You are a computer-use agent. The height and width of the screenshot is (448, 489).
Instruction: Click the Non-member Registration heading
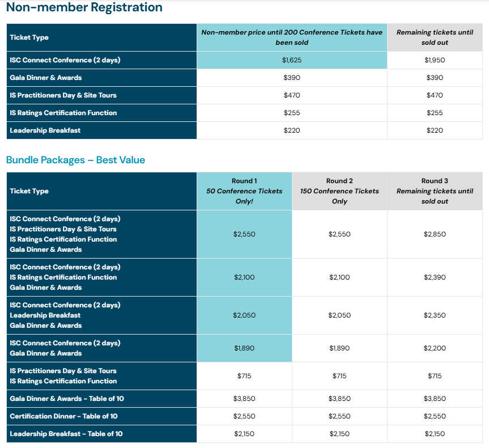click(84, 8)
